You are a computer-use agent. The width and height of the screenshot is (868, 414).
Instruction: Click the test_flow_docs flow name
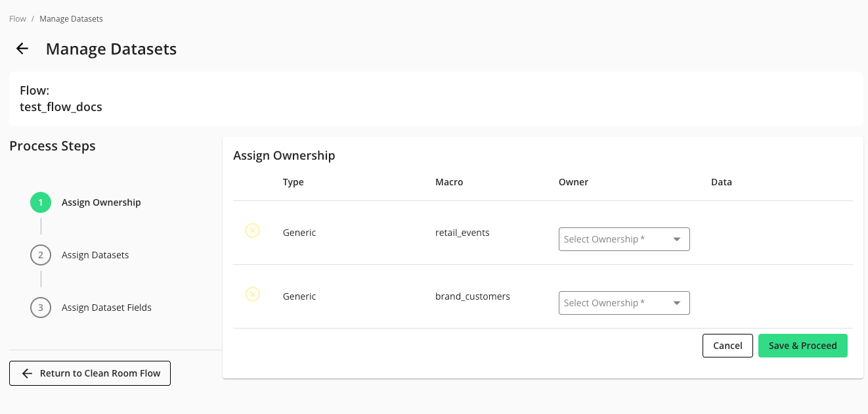pyautogui.click(x=61, y=106)
